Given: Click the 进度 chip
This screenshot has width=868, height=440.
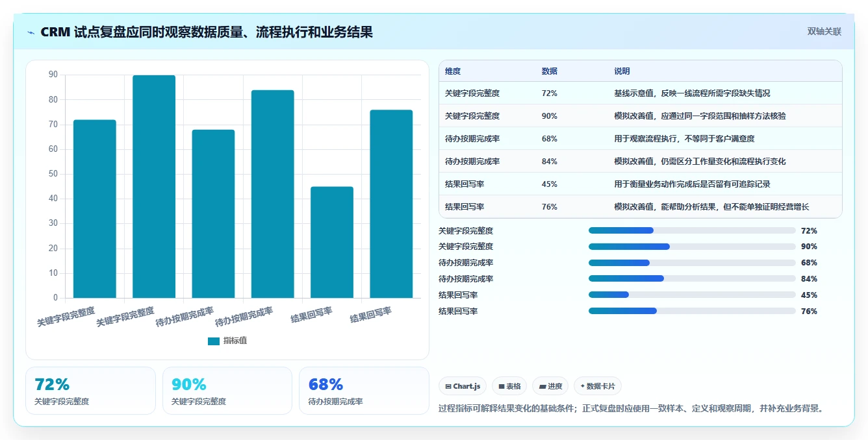Looking at the screenshot, I should (550, 386).
